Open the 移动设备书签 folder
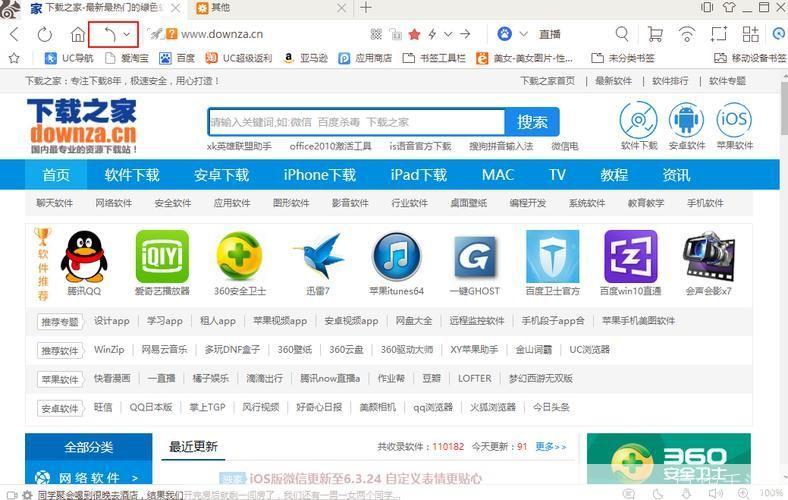This screenshot has height=500, width=788. click(x=750, y=58)
